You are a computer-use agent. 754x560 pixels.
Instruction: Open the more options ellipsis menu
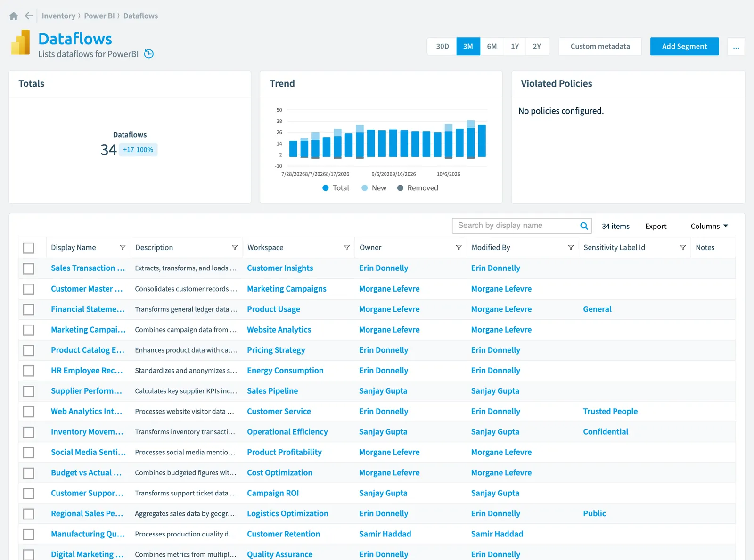[736, 46]
